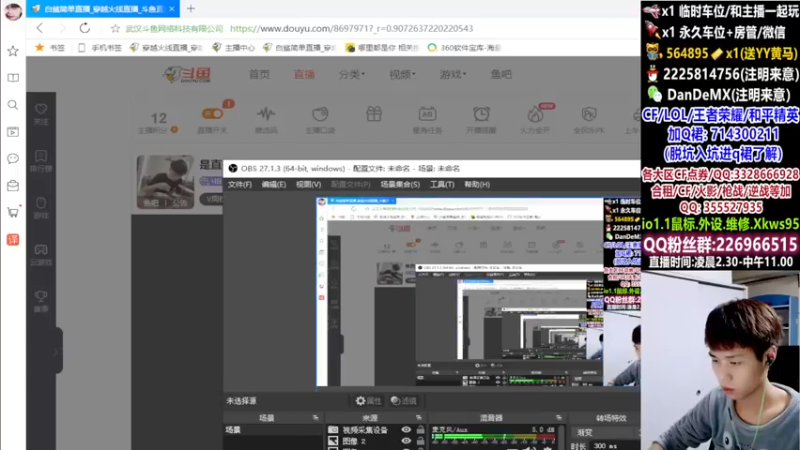The height and width of the screenshot is (450, 800).
Task: Open Douyu 直播 nav link
Action: [x=304, y=74]
